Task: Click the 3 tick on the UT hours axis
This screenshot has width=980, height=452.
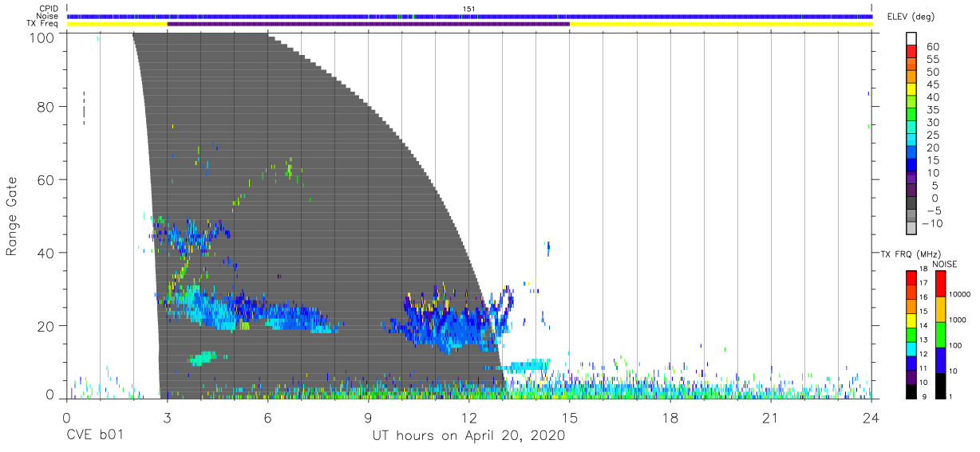Action: [168, 418]
